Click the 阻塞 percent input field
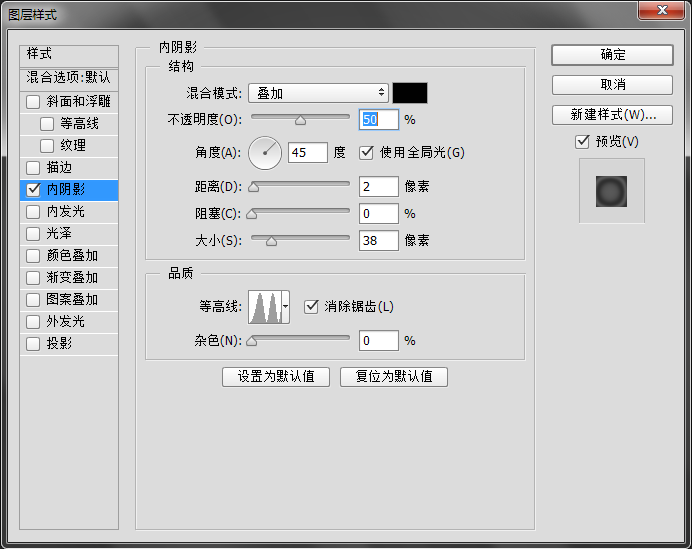Image resolution: width=692 pixels, height=549 pixels. pos(379,214)
